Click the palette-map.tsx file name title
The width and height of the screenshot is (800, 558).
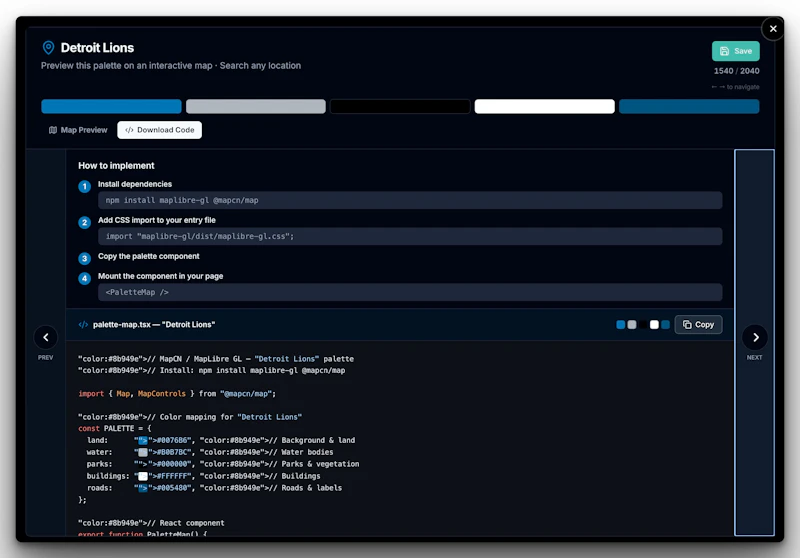pos(154,324)
